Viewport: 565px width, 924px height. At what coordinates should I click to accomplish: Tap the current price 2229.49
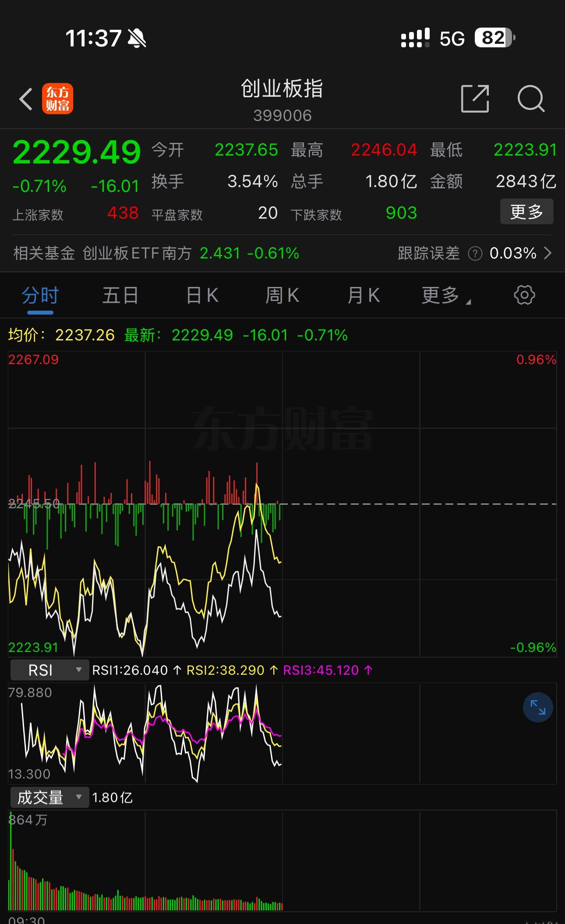77,152
